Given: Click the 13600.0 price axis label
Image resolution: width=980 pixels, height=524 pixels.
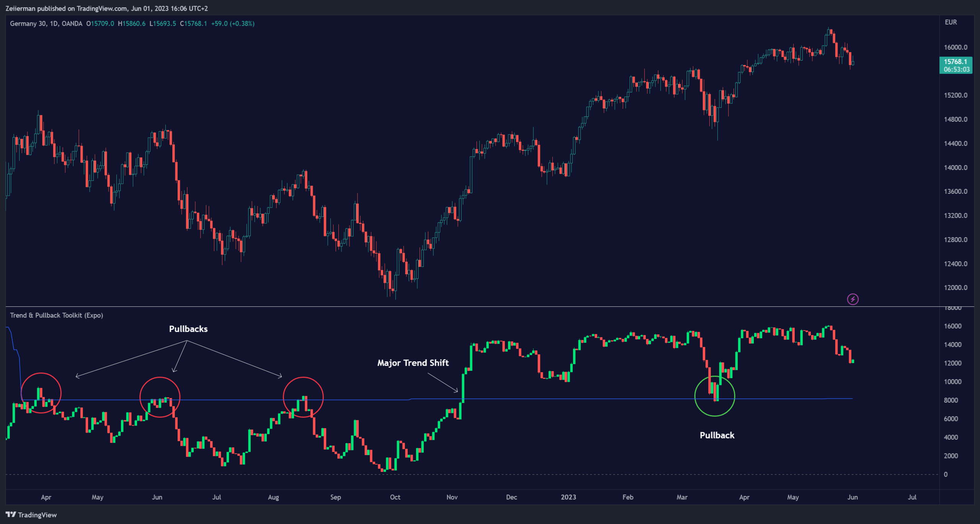Looking at the screenshot, I should click(x=955, y=192).
